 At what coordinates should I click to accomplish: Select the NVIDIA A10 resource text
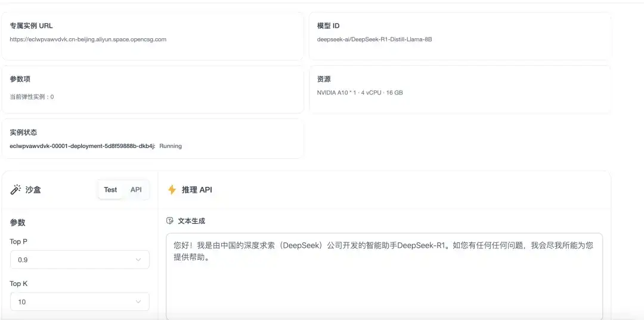tap(360, 93)
